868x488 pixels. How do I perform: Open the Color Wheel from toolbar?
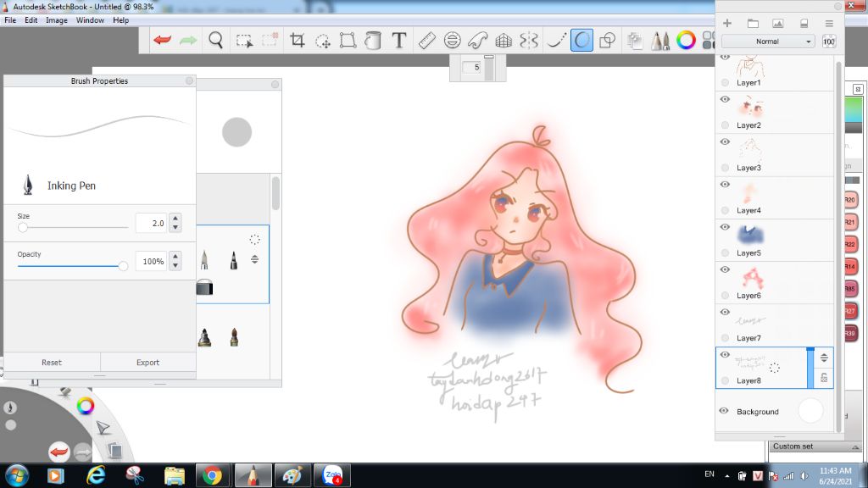[686, 41]
